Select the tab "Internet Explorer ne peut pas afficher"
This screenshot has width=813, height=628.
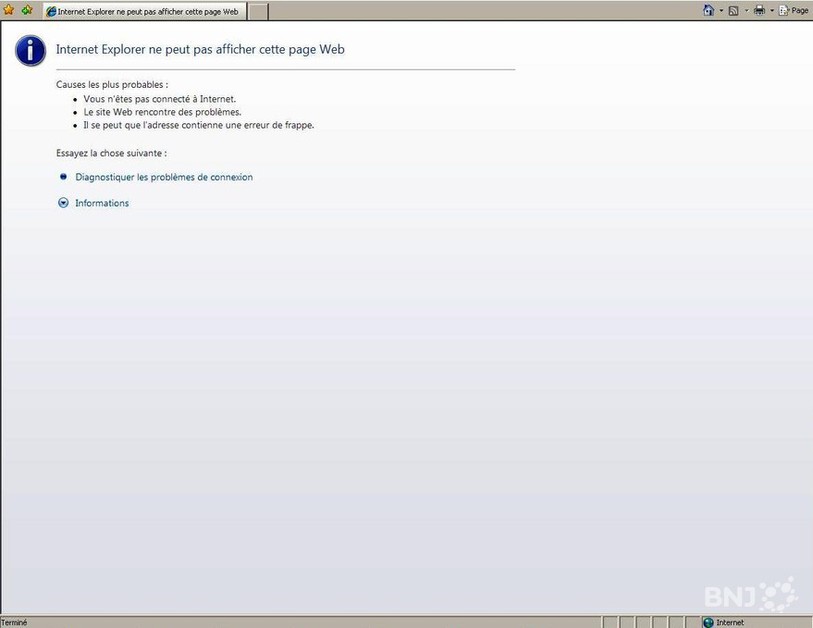click(x=145, y=11)
